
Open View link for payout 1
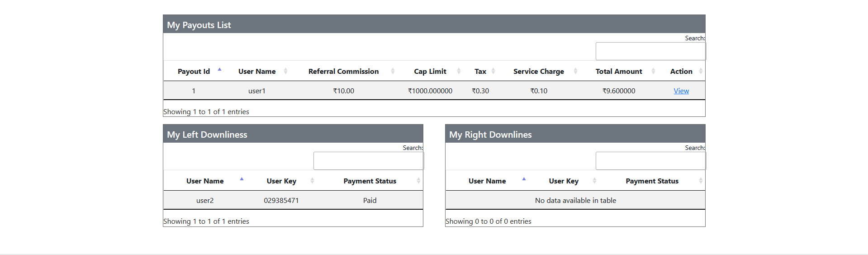pos(681,91)
